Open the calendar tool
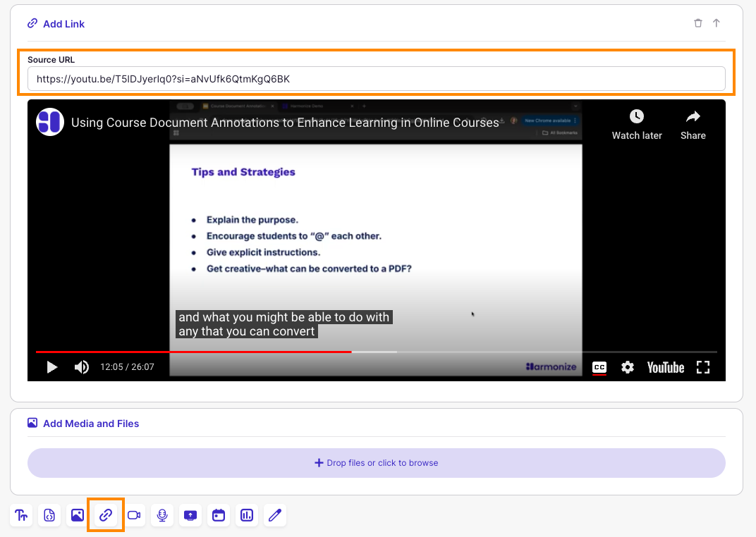This screenshot has height=537, width=756. pyautogui.click(x=218, y=515)
